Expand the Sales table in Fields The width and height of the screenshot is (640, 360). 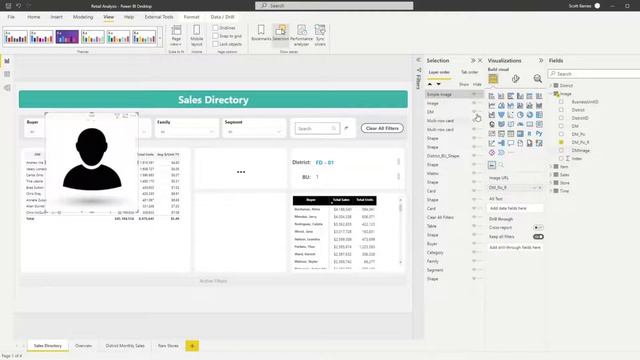point(551,175)
